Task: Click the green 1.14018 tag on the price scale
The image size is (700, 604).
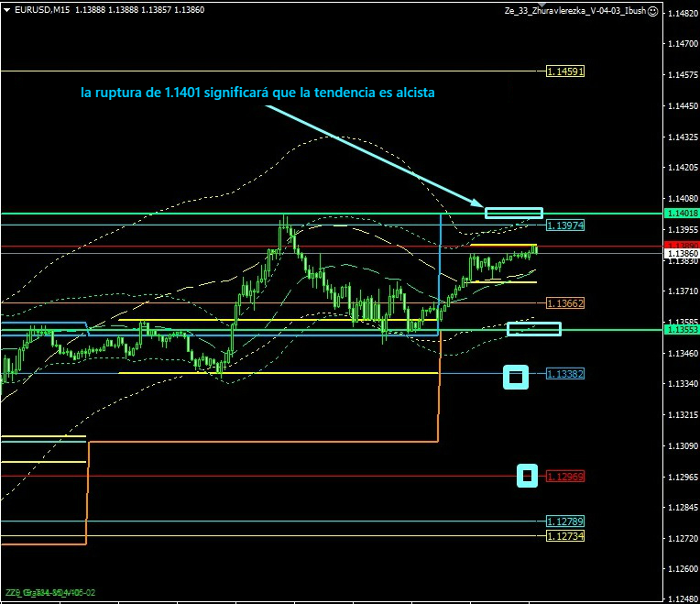Action: click(679, 214)
